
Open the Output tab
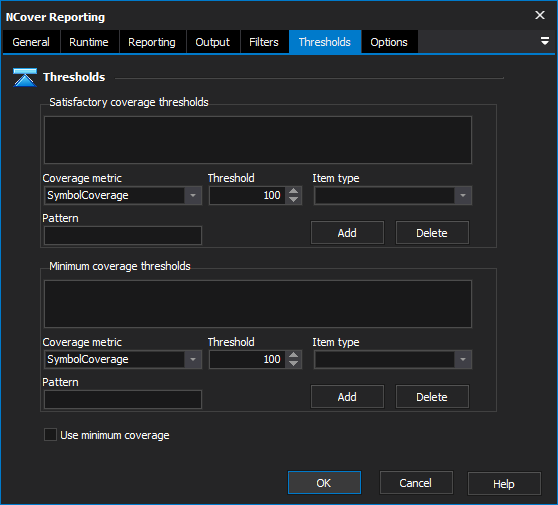(213, 42)
